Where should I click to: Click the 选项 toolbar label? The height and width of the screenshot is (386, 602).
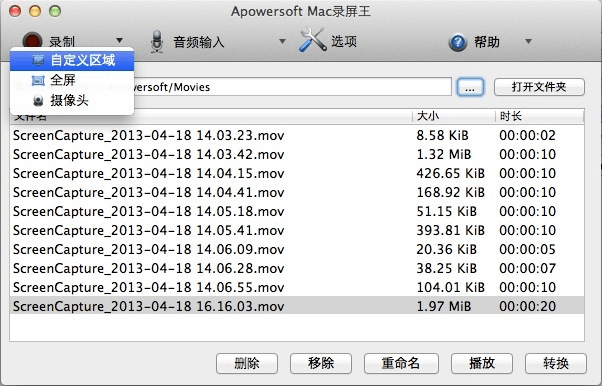tap(344, 41)
